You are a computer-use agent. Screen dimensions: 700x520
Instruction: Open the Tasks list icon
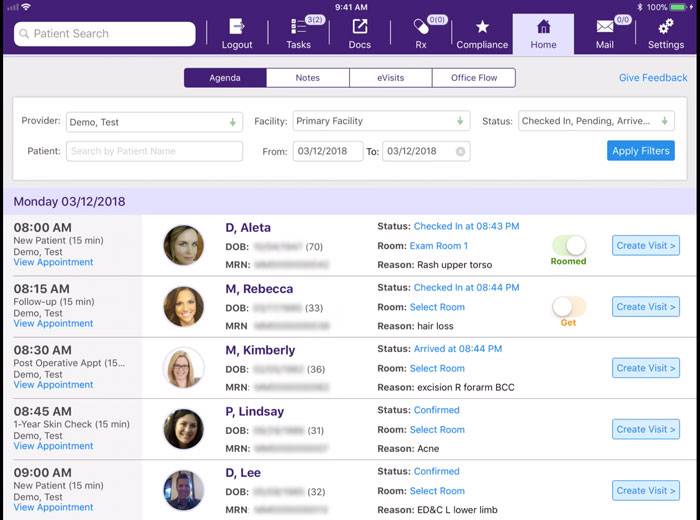click(x=298, y=26)
